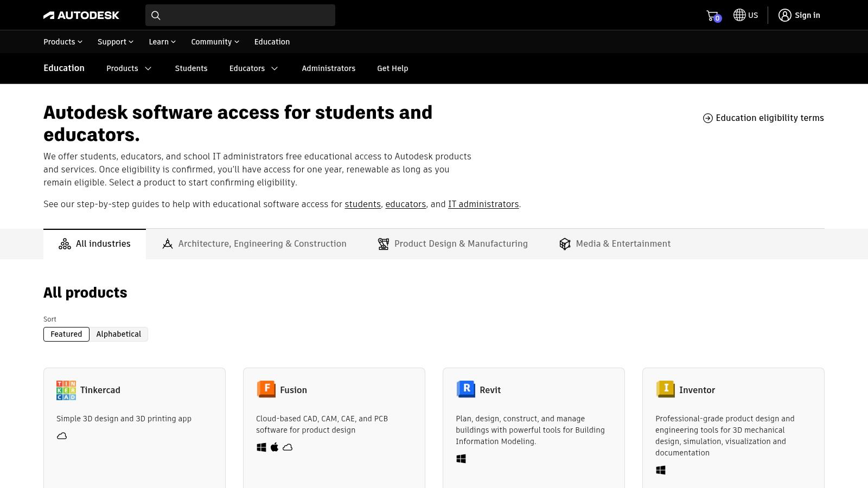Click the cloud icon on Tinkercad card
This screenshot has width=868, height=488.
[x=62, y=436]
